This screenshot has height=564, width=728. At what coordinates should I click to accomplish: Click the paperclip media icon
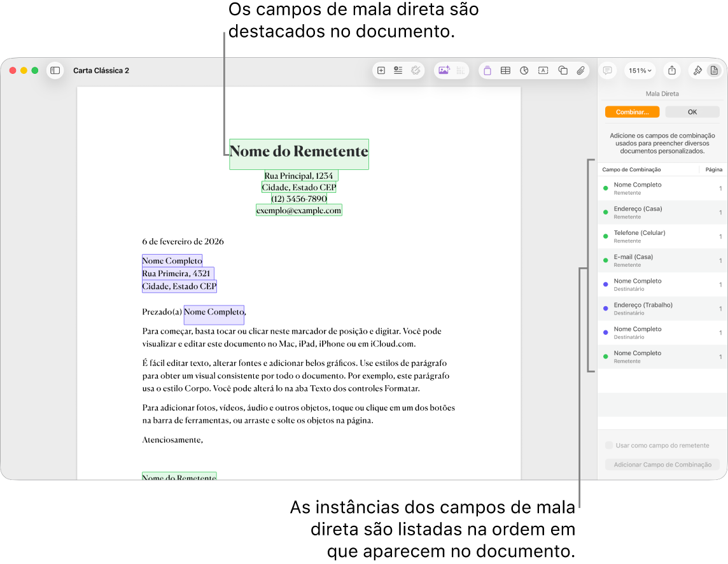(x=580, y=71)
